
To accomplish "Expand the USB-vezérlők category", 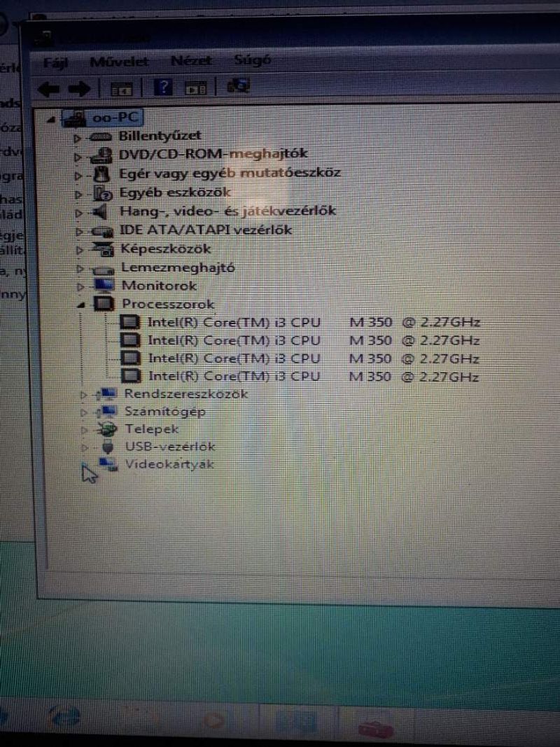I will point(85,447).
